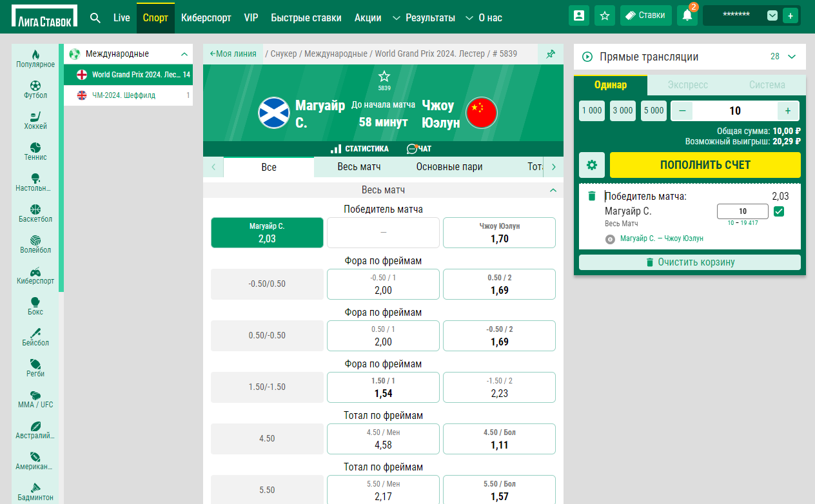Switch to the Система tab
This screenshot has width=815, height=504.
[x=767, y=85]
